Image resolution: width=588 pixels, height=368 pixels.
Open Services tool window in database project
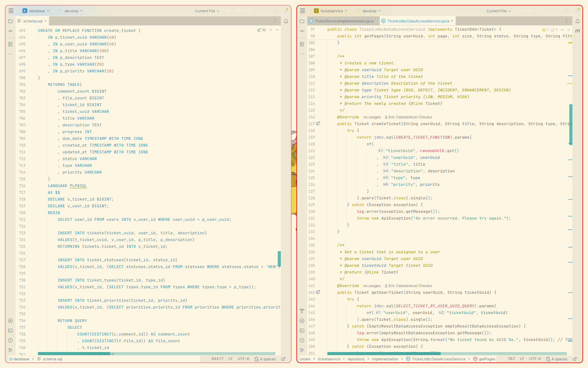point(10,321)
